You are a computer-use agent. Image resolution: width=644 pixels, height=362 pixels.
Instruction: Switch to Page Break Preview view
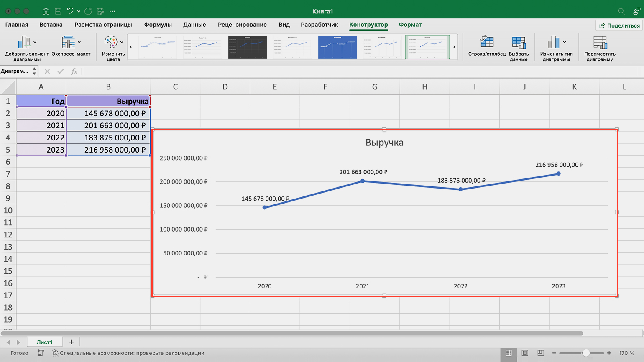pyautogui.click(x=541, y=353)
